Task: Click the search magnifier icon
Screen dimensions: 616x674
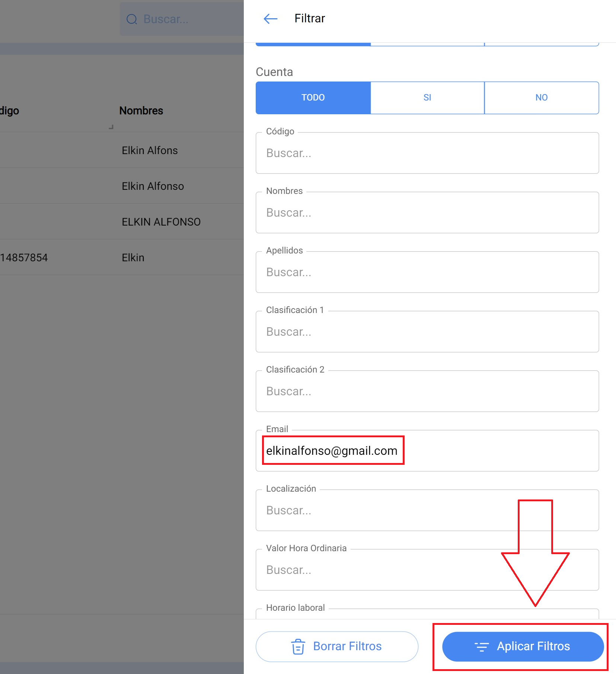Action: (132, 19)
